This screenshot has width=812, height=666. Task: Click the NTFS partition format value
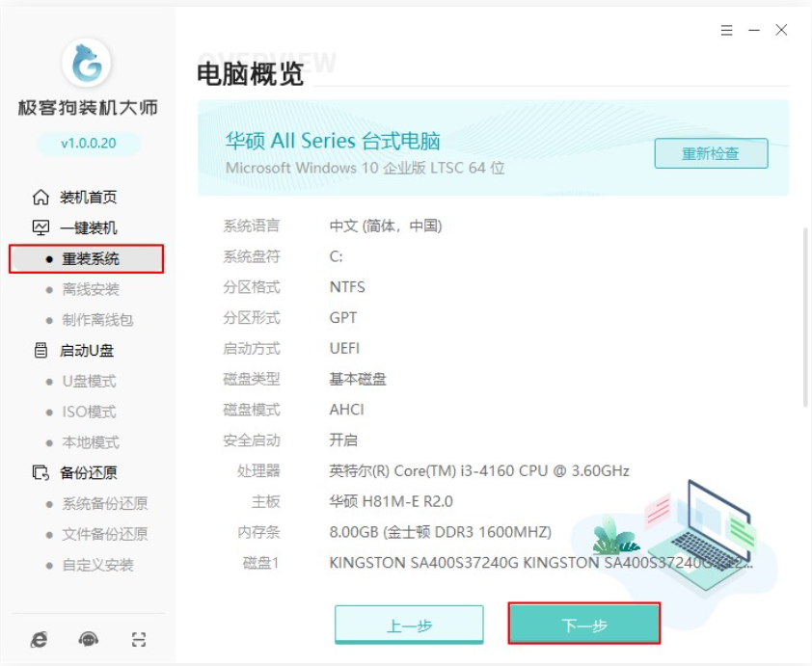coord(347,287)
